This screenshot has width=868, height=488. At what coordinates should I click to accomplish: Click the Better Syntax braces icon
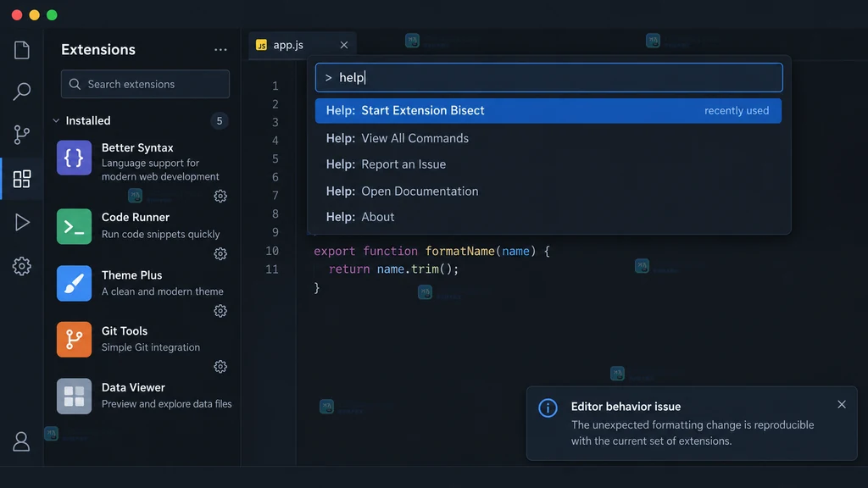tap(75, 158)
